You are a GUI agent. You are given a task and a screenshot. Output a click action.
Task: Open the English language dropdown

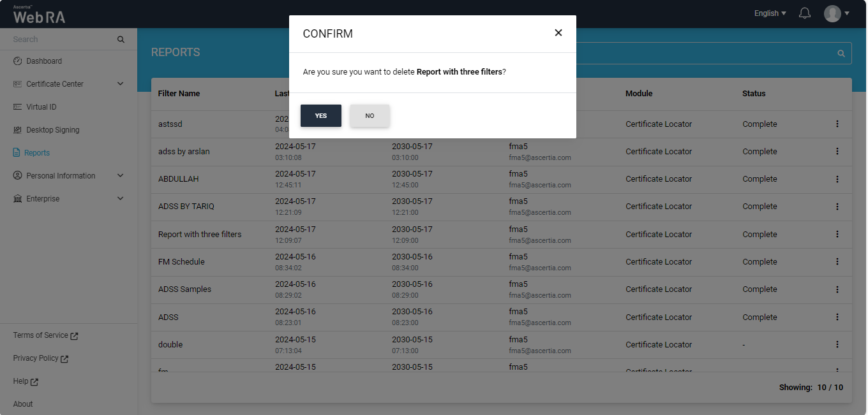(x=770, y=13)
